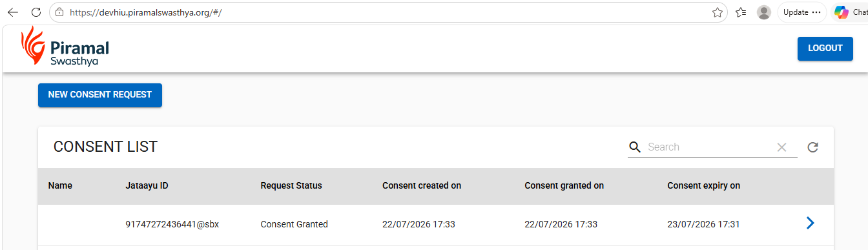Select Jataayu ID 91747272436441@sbx row
Image resolution: width=868 pixels, height=250 pixels.
click(436, 224)
